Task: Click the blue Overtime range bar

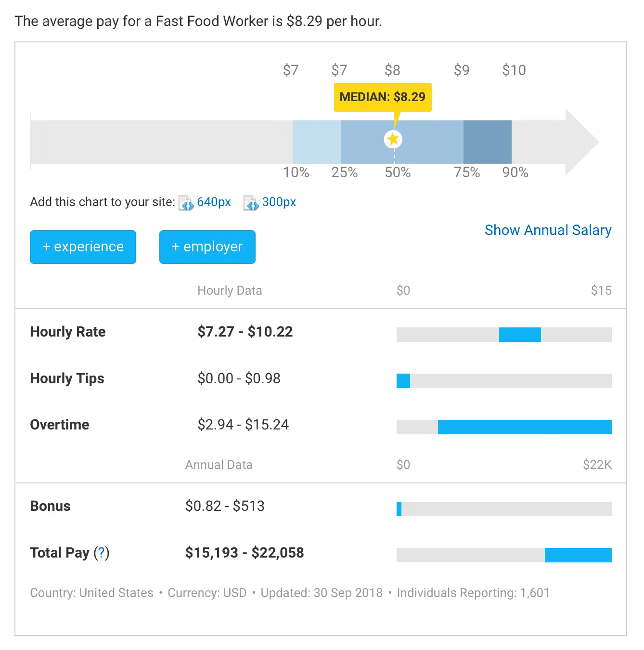Action: coord(525,427)
